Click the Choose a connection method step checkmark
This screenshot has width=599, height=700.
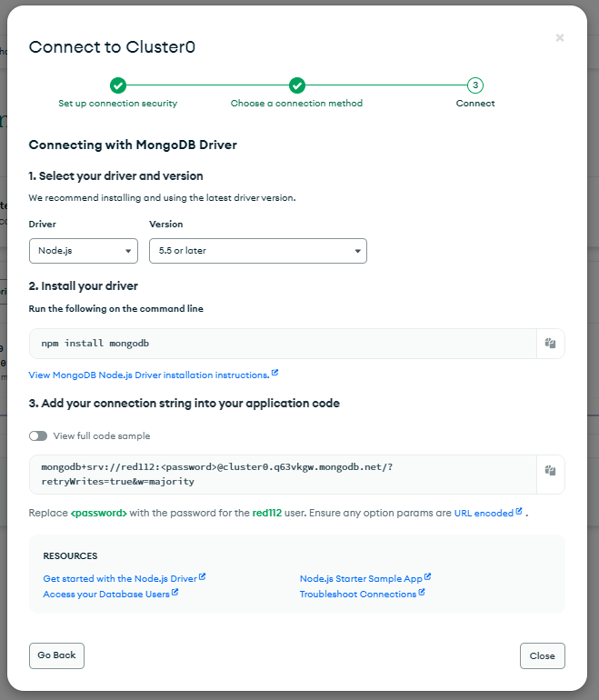[297, 85]
